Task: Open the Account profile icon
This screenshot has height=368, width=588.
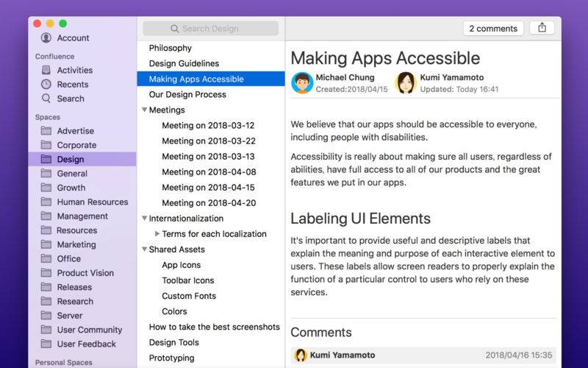Action: [x=46, y=38]
